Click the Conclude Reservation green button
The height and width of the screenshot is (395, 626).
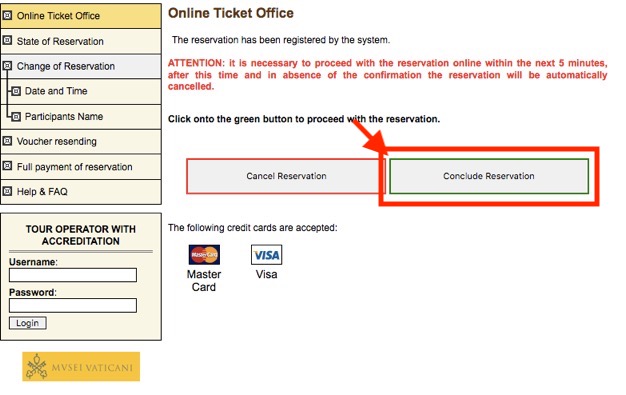(x=489, y=176)
